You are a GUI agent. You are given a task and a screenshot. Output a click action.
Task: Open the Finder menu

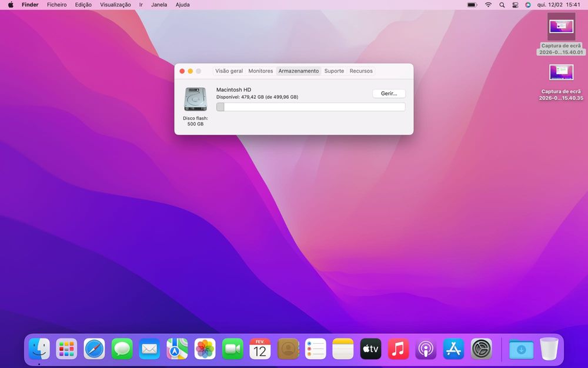(x=30, y=5)
